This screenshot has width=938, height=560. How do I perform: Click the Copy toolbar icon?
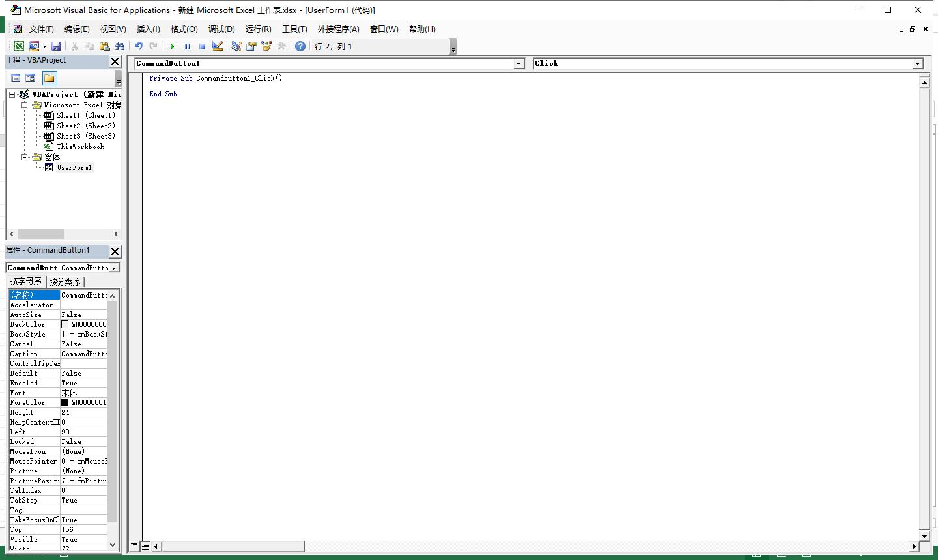(x=89, y=46)
